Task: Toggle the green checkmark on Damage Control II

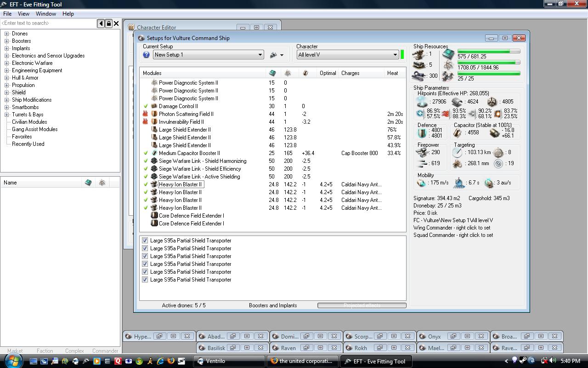Action: tap(146, 106)
